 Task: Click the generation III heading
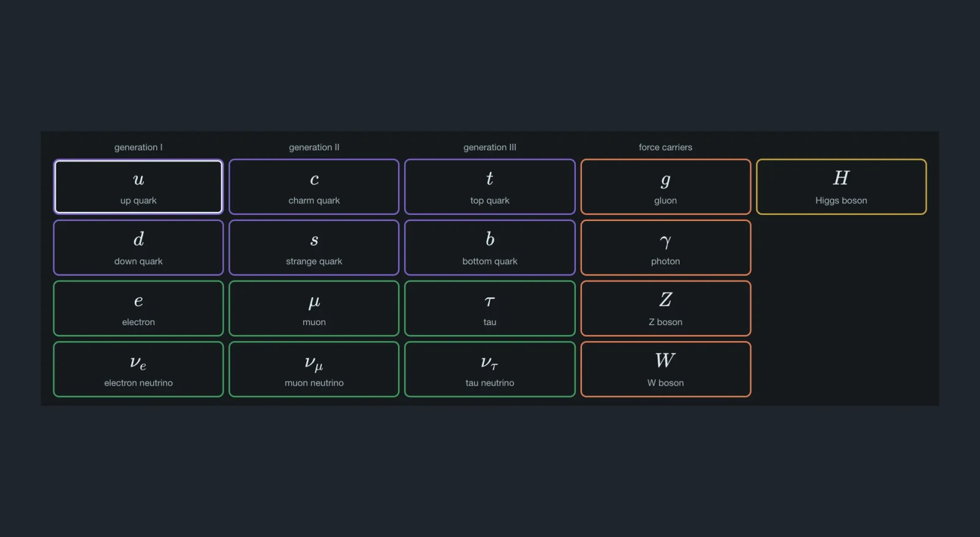[490, 147]
